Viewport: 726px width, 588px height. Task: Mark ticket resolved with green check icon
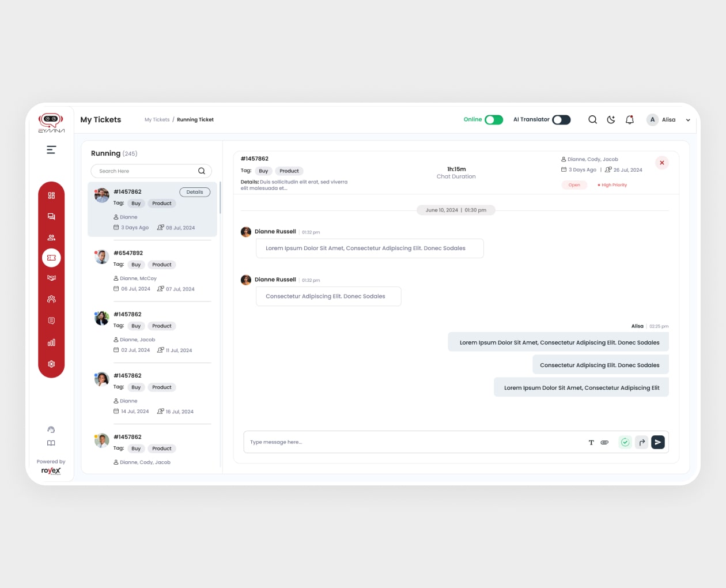[625, 442]
